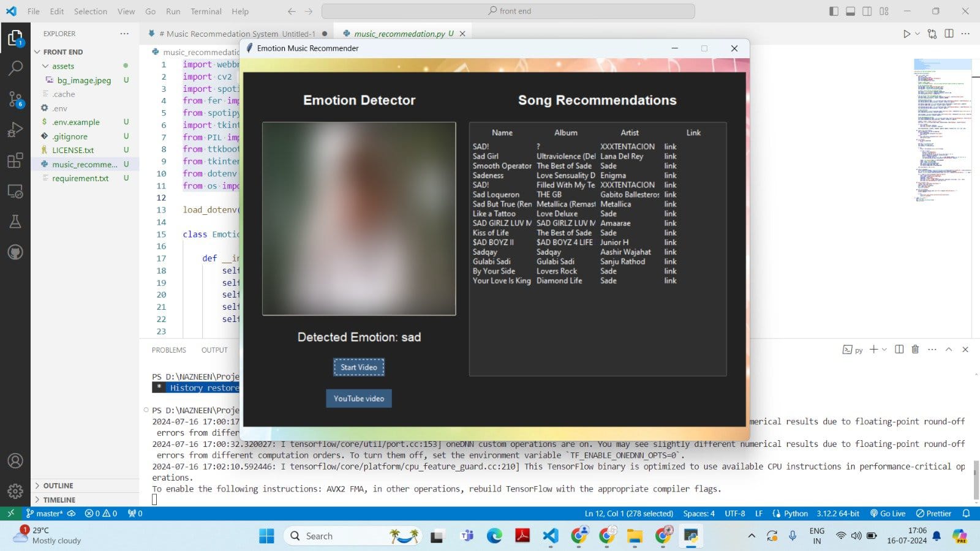Image resolution: width=980 pixels, height=551 pixels.
Task: Click the Name column header
Action: point(502,133)
